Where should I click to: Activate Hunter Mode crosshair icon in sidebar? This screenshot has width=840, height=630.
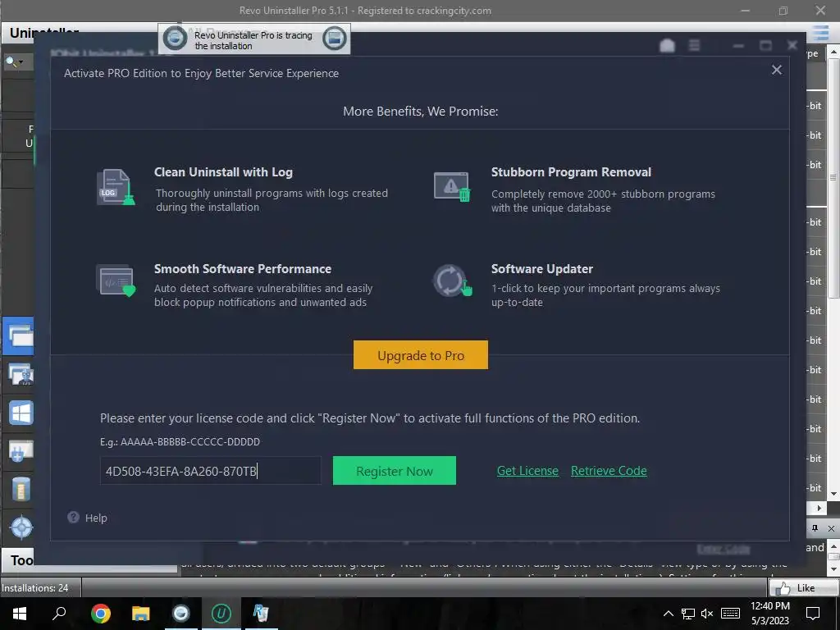point(21,527)
